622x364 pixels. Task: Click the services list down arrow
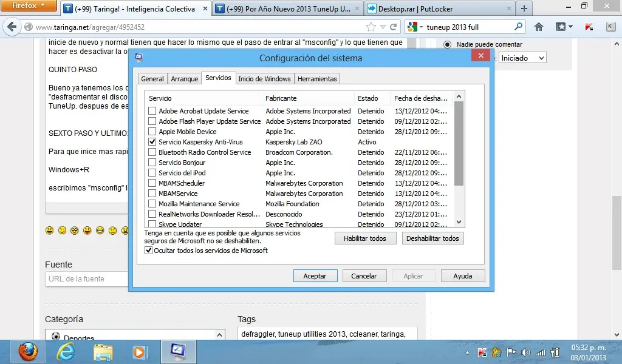click(x=459, y=222)
